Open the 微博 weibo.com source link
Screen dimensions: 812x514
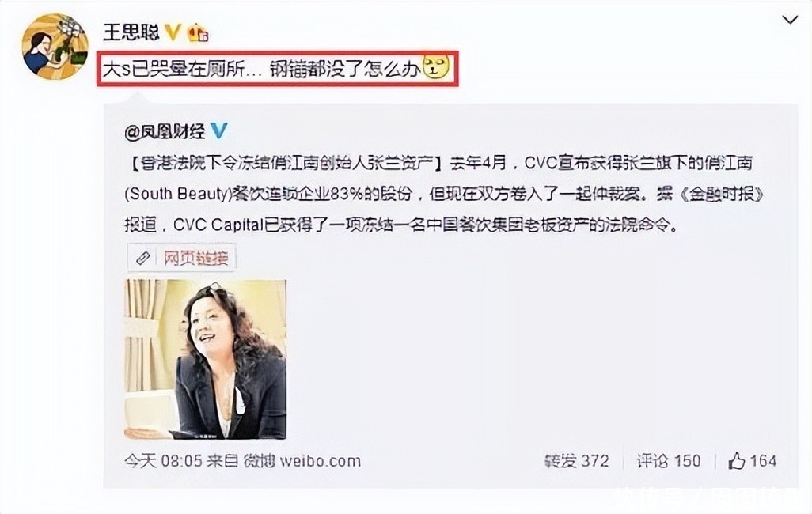302,461
